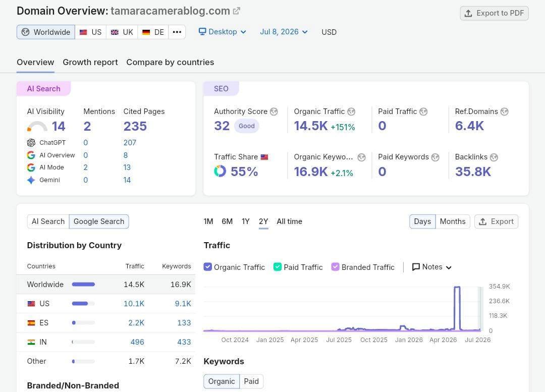Open ChatGPT cited pages value 207
The width and height of the screenshot is (545, 392).
tap(130, 142)
